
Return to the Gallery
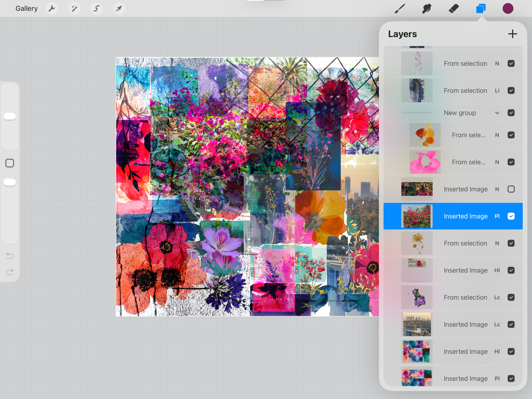click(26, 9)
